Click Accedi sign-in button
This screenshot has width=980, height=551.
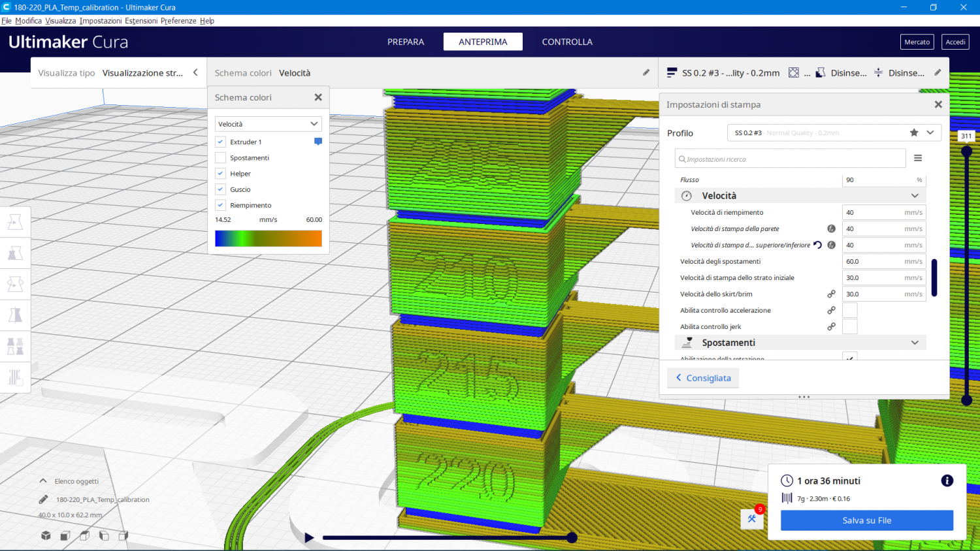955,42
